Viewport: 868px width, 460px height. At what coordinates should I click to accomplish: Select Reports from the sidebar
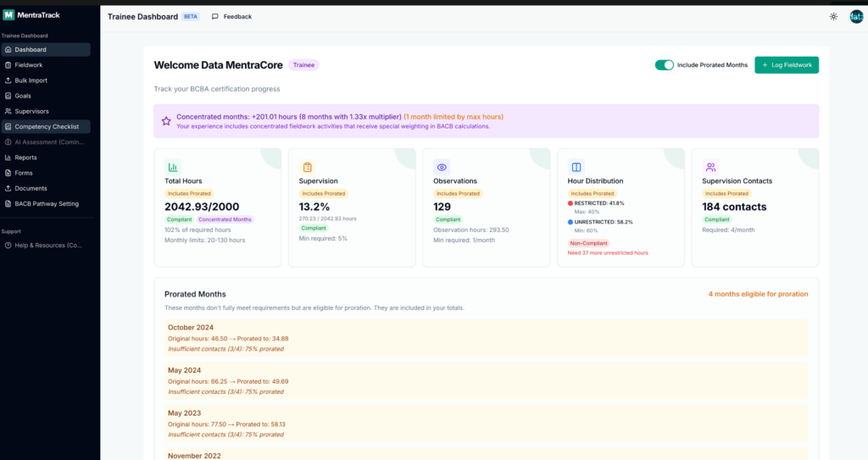tap(25, 158)
